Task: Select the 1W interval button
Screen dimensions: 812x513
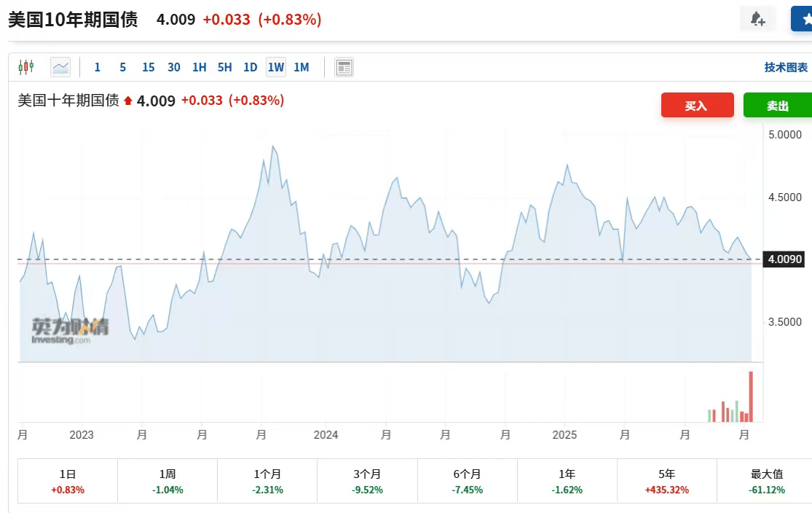Action: (x=276, y=67)
